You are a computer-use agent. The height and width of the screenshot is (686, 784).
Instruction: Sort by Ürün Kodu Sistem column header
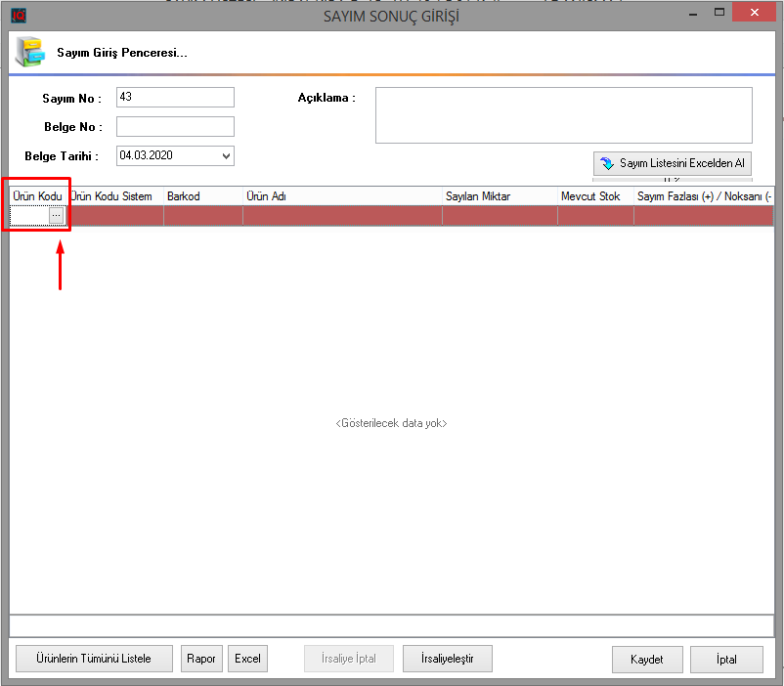pos(113,196)
